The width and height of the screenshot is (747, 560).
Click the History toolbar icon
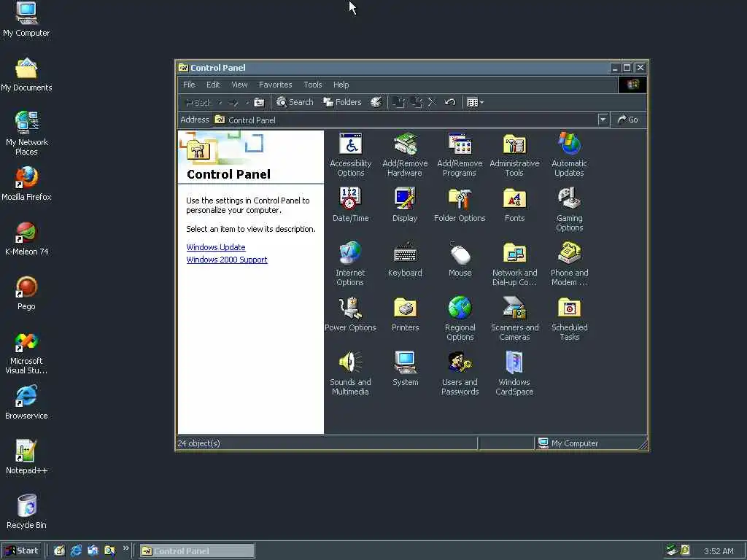[376, 102]
